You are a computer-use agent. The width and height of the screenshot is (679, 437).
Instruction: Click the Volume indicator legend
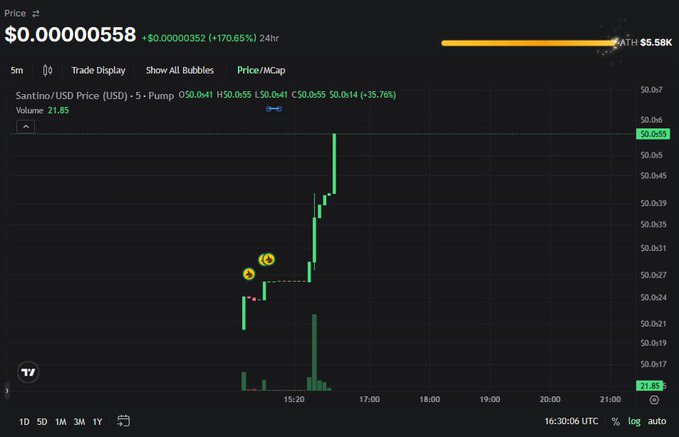coord(42,110)
